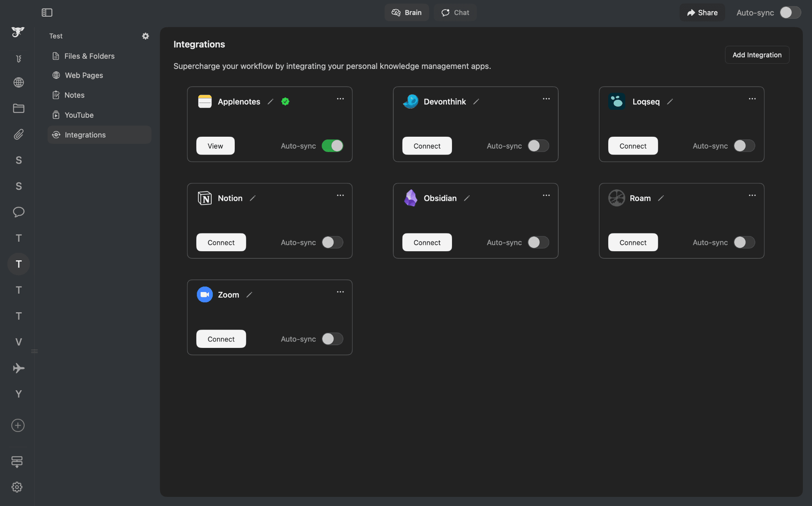The width and height of the screenshot is (812, 506).
Task: Switch to the Chat tab
Action: pos(455,13)
